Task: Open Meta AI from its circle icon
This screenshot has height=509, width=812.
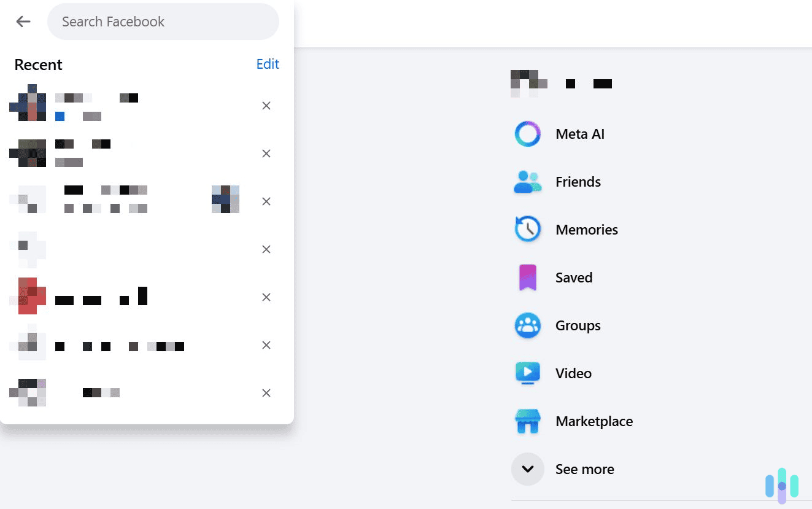Action: (527, 134)
